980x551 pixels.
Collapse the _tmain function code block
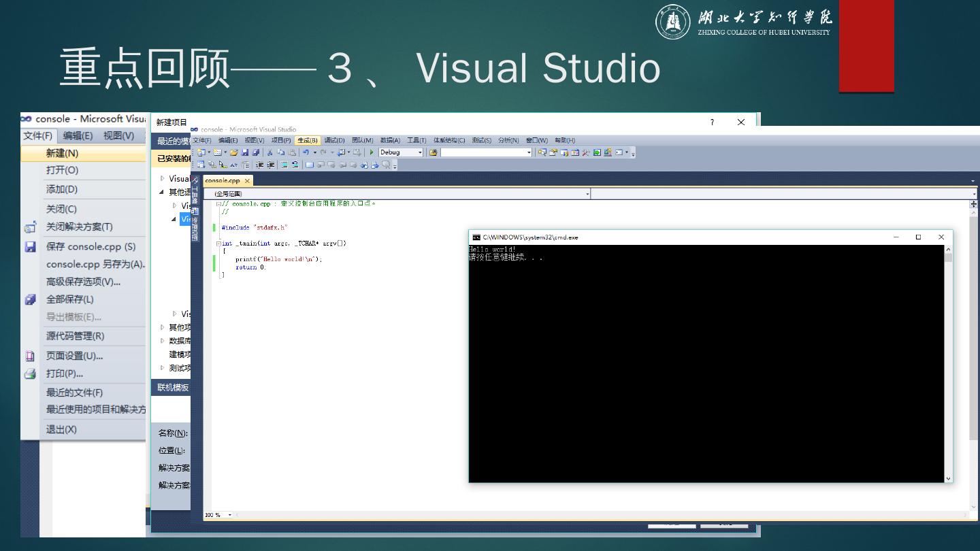click(218, 244)
